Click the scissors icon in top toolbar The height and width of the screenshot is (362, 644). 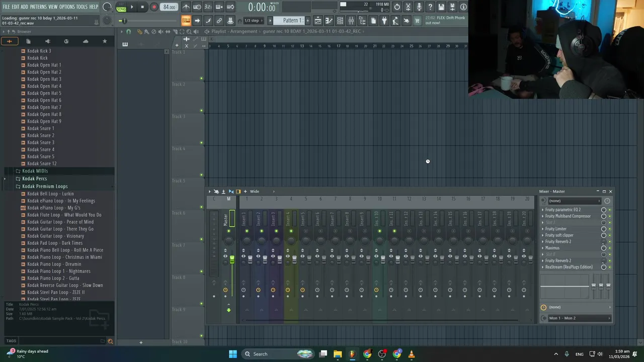click(408, 7)
